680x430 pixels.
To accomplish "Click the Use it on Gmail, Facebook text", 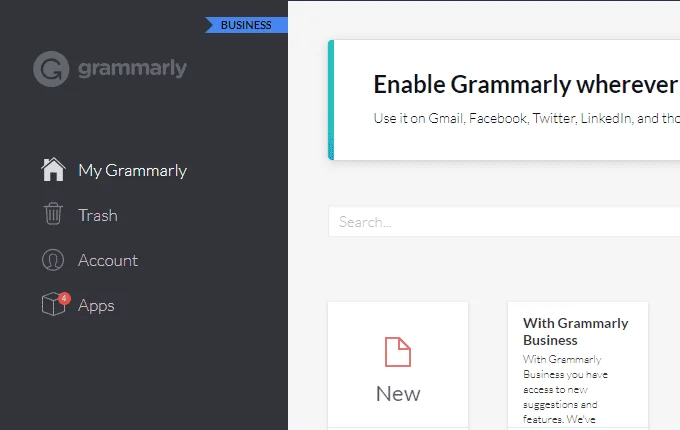I will tap(526, 118).
